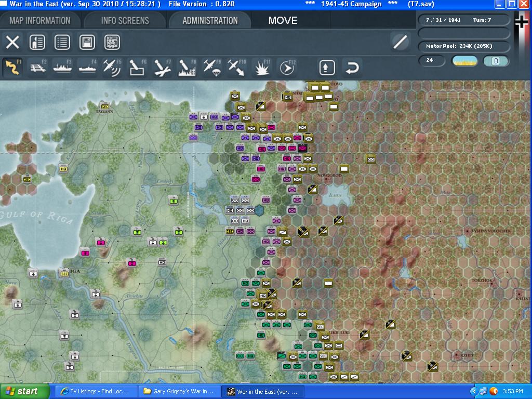532x399 pixels.
Task: Select the SEC unit at Tallinn
Action: [105, 106]
